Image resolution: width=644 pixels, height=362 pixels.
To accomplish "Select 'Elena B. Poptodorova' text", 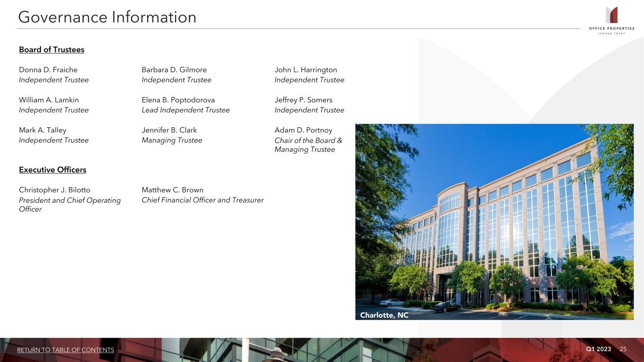I will 178,100.
